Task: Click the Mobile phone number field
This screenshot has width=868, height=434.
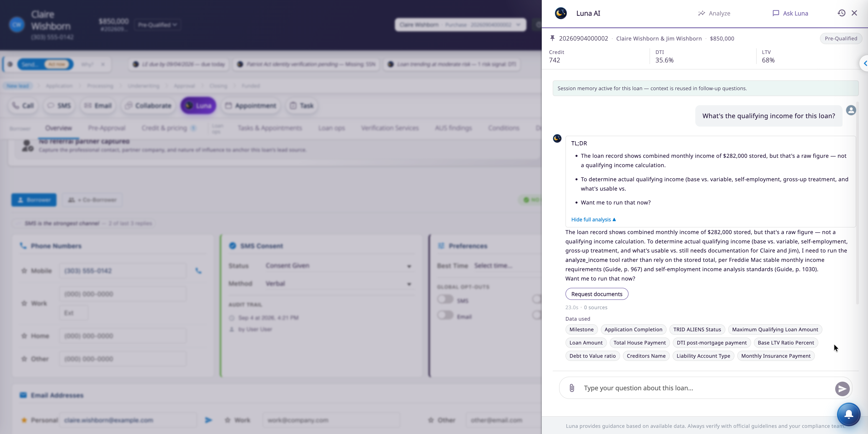Action: click(x=123, y=271)
